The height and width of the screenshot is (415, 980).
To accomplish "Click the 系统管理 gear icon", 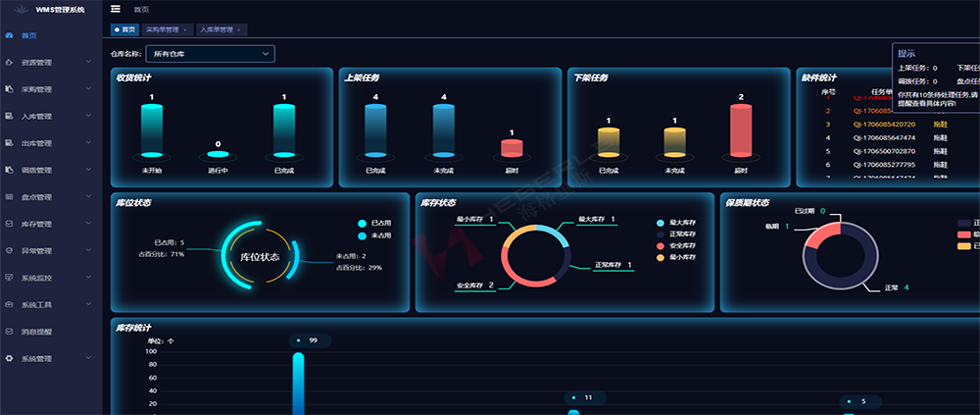I will tap(9, 359).
